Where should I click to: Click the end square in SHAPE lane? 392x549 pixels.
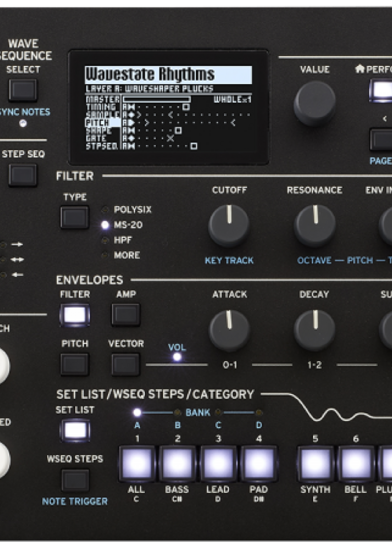178,131
